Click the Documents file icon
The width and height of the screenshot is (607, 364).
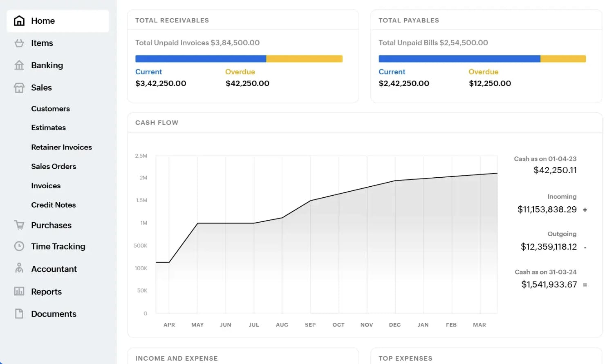[19, 314]
